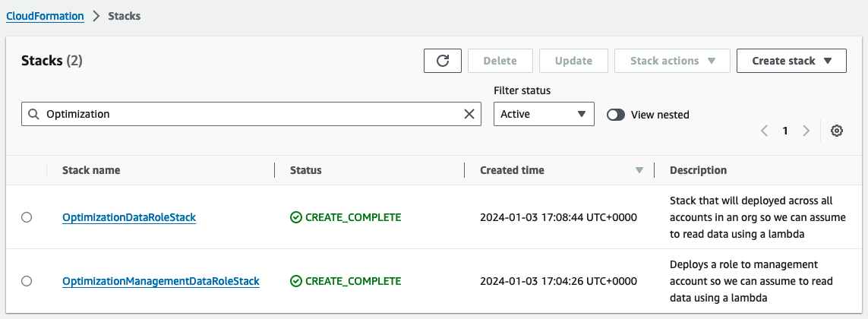Open the OptimizationManagementDataRoleStack link

click(x=161, y=281)
